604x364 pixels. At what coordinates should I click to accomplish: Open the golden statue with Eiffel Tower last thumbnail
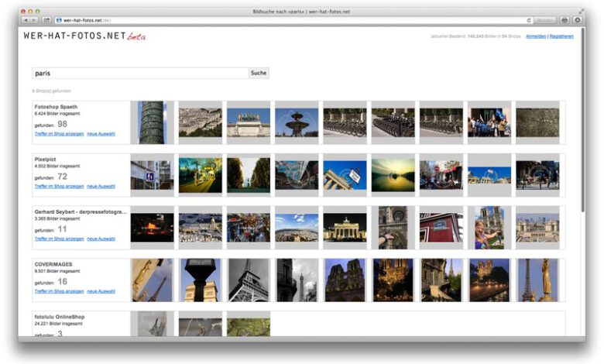coord(537,280)
